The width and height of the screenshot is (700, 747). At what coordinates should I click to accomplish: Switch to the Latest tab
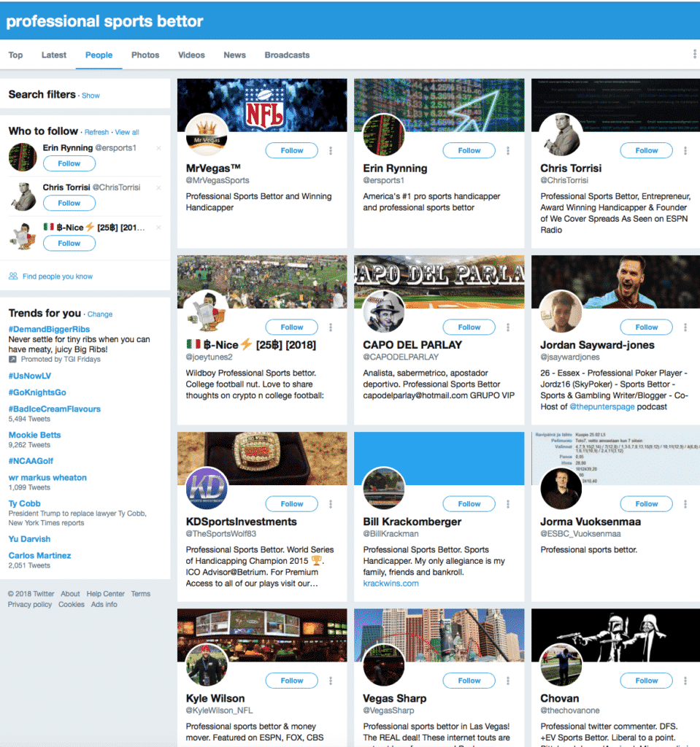(x=54, y=55)
